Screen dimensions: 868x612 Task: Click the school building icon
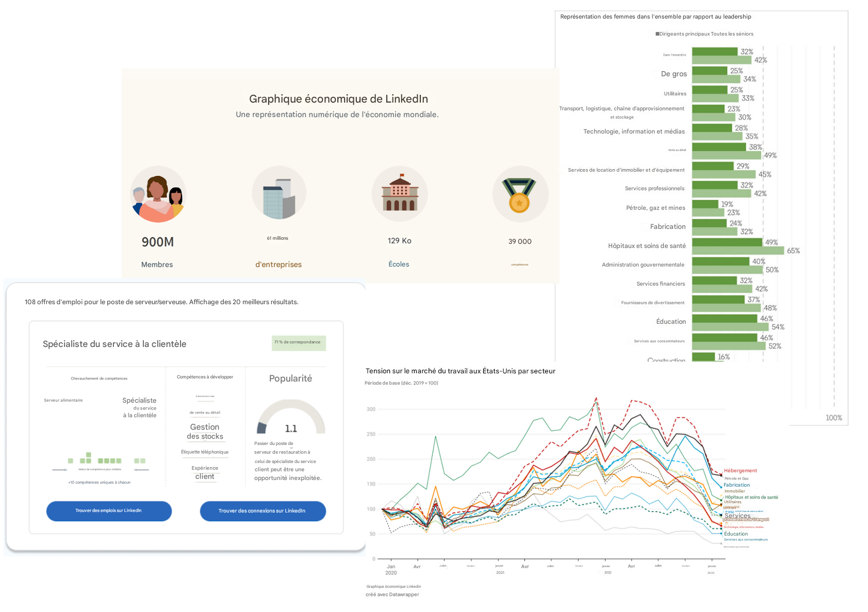[399, 194]
